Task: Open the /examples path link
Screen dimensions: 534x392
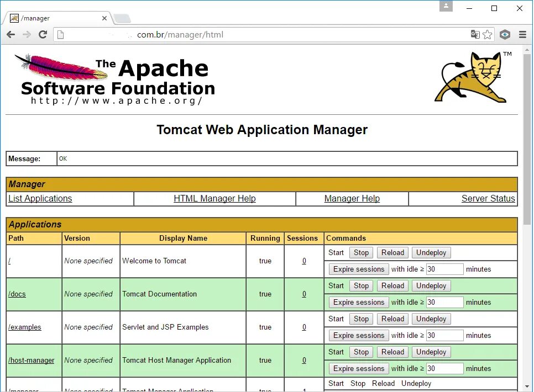Action: click(x=24, y=327)
